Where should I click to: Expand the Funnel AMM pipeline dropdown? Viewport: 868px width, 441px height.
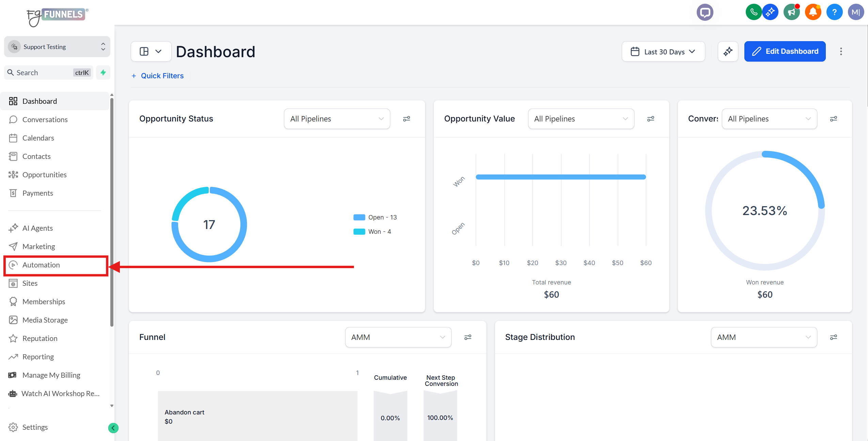click(x=398, y=337)
